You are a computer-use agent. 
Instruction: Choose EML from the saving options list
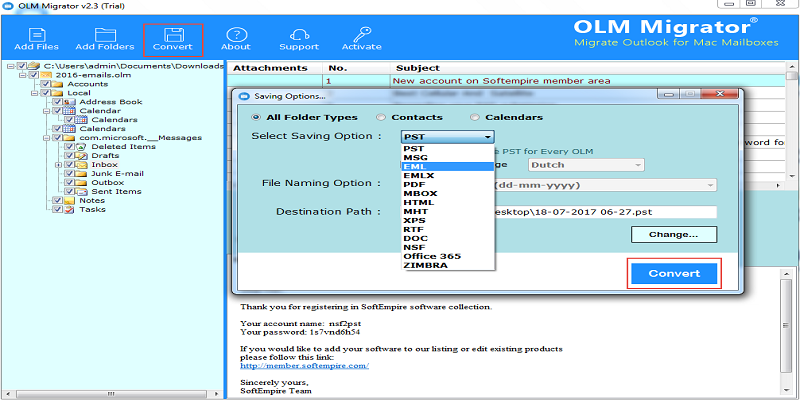coord(448,166)
